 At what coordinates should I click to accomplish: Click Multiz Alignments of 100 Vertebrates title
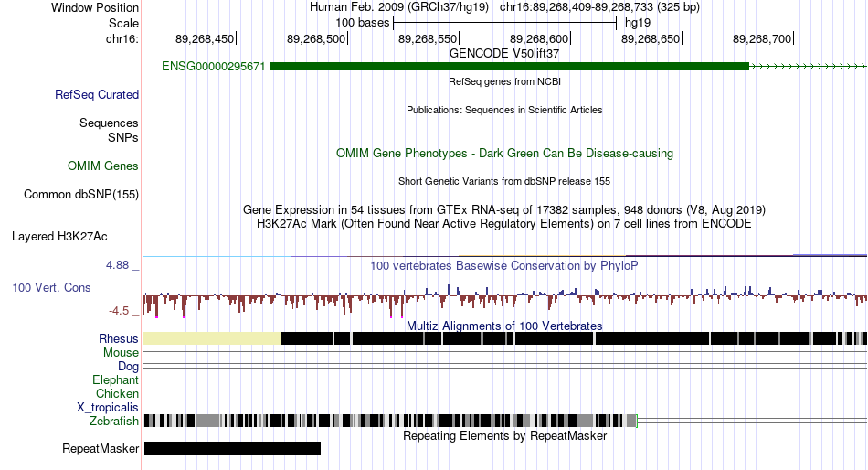pyautogui.click(x=504, y=326)
